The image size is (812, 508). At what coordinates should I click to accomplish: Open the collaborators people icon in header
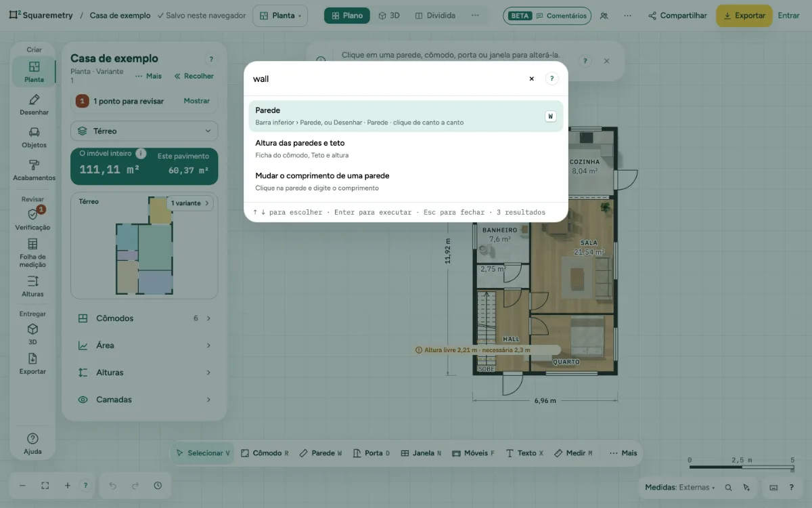[604, 16]
